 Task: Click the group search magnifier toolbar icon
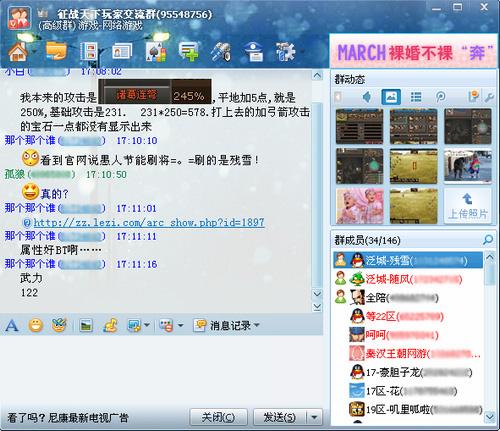221,52
